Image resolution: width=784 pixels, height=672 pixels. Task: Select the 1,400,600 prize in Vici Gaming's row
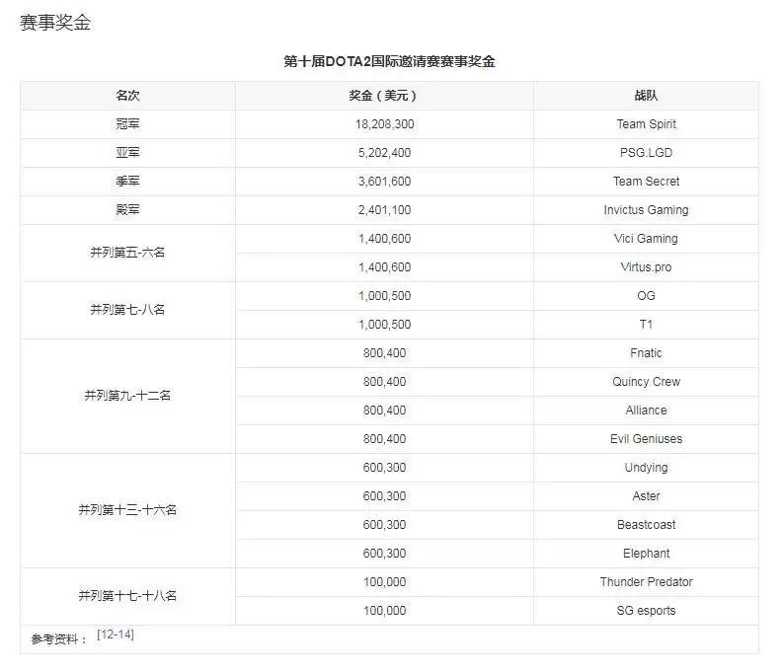[x=384, y=239]
